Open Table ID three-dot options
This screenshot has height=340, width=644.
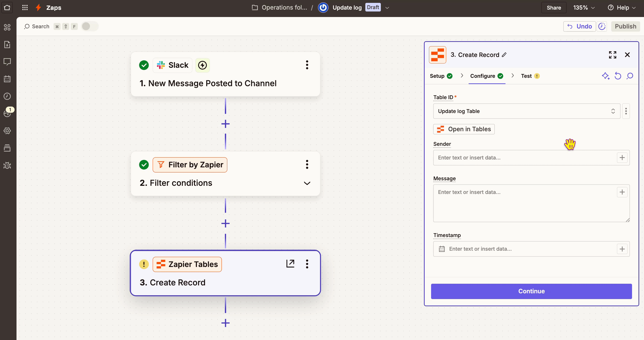[626, 111]
